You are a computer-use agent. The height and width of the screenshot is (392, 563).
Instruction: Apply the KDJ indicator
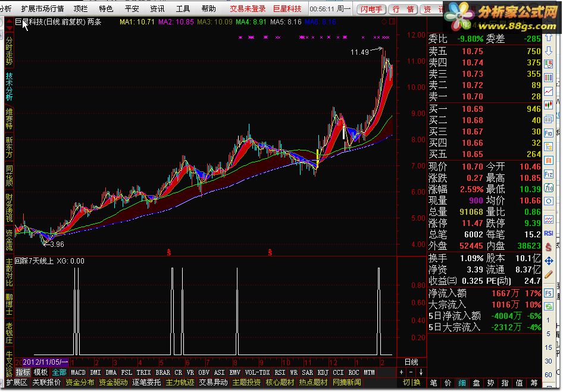[323, 372]
